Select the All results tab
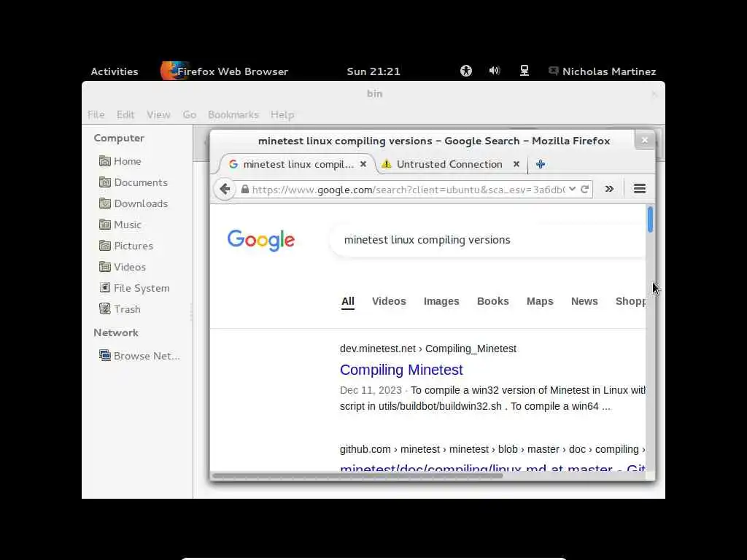 [348, 301]
